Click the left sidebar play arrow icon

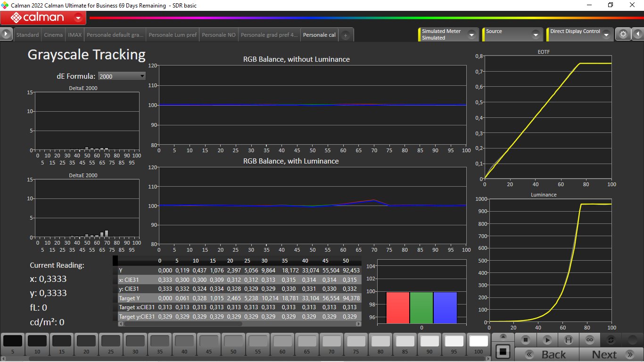6,34
